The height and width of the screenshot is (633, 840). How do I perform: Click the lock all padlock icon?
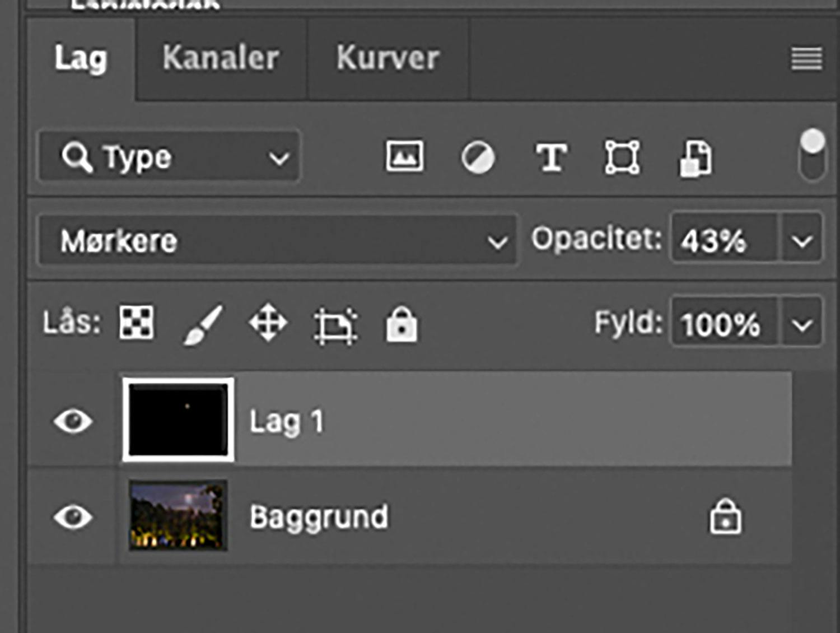tap(402, 324)
